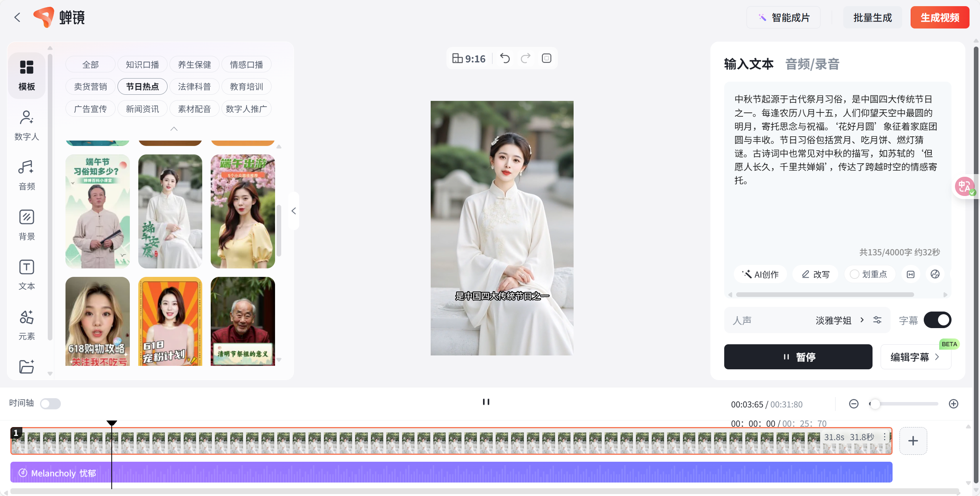This screenshot has width=980, height=496.
Task: Zoom out the timeline with minus icon
Action: tap(854, 404)
